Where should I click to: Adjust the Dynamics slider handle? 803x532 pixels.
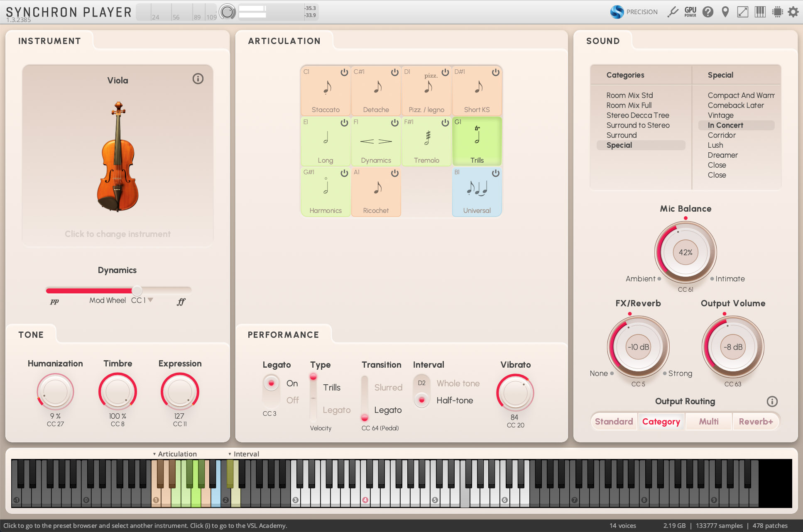[x=137, y=290]
